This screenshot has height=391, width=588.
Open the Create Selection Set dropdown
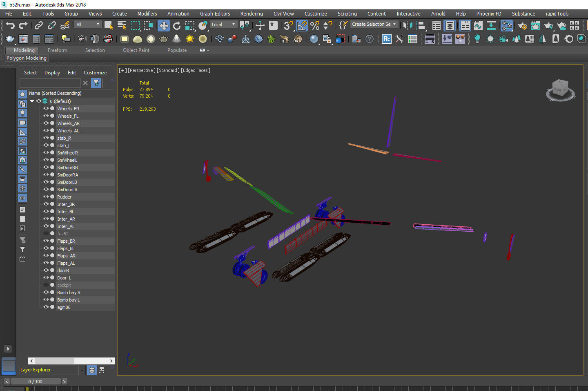(x=374, y=25)
